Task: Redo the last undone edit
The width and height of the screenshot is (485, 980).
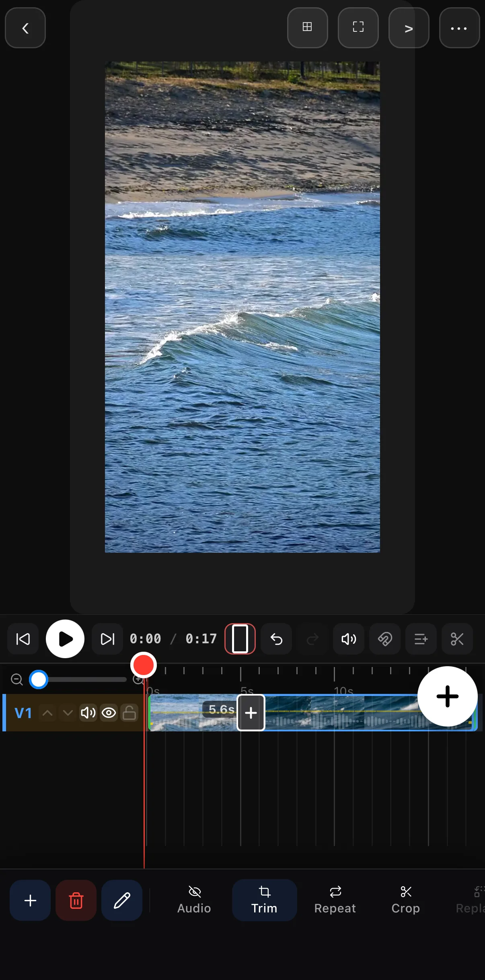Action: pos(312,639)
